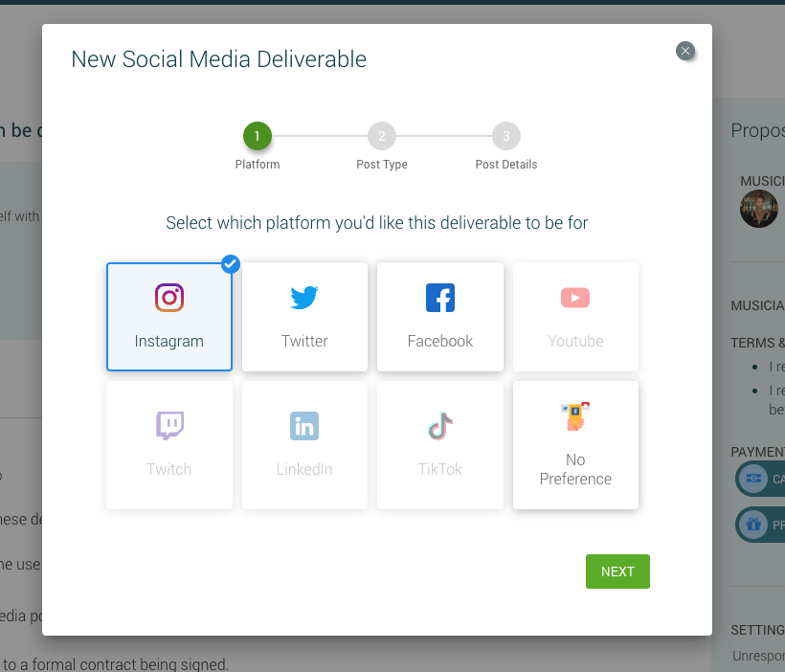785x672 pixels.
Task: Click the green step 1 indicator
Action: 257,135
